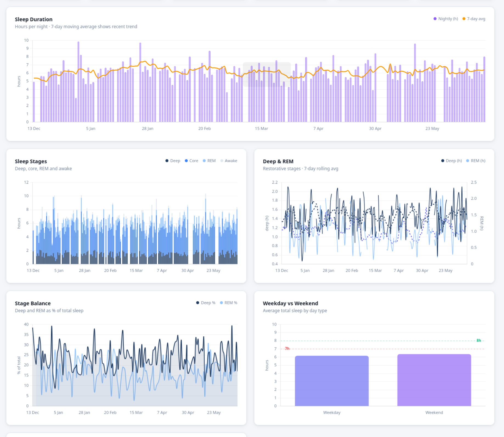Click the Weekday x-axis label

[x=332, y=412]
